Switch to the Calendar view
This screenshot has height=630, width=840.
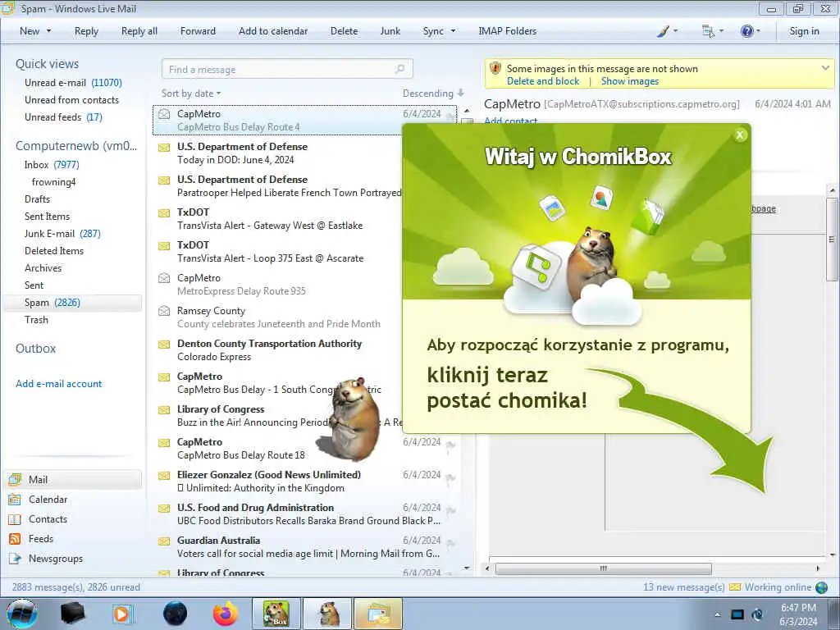coord(47,500)
